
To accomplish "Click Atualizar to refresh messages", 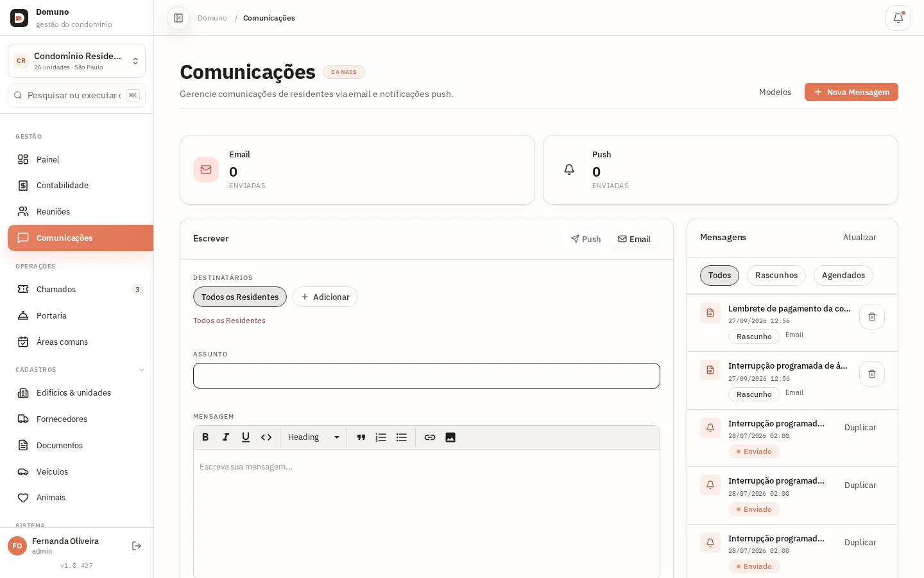I will [x=860, y=238].
